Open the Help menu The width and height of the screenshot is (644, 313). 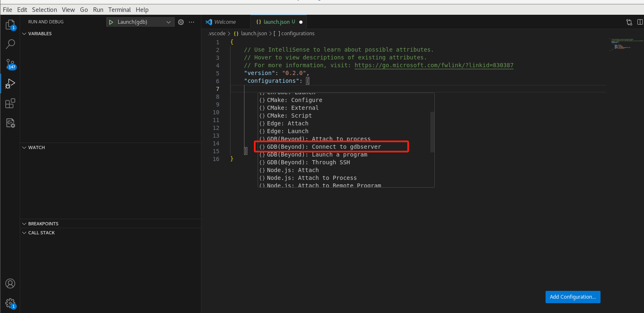(x=142, y=10)
